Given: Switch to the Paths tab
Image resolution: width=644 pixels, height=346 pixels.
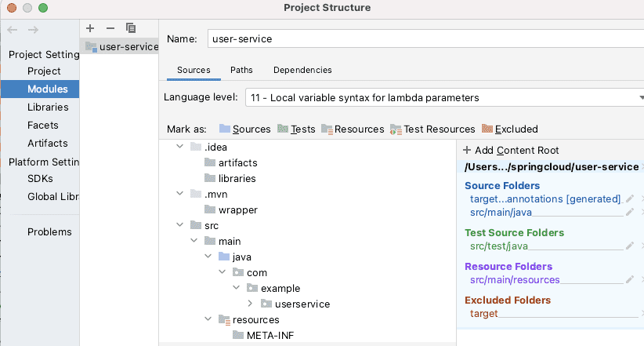Looking at the screenshot, I should pyautogui.click(x=241, y=70).
